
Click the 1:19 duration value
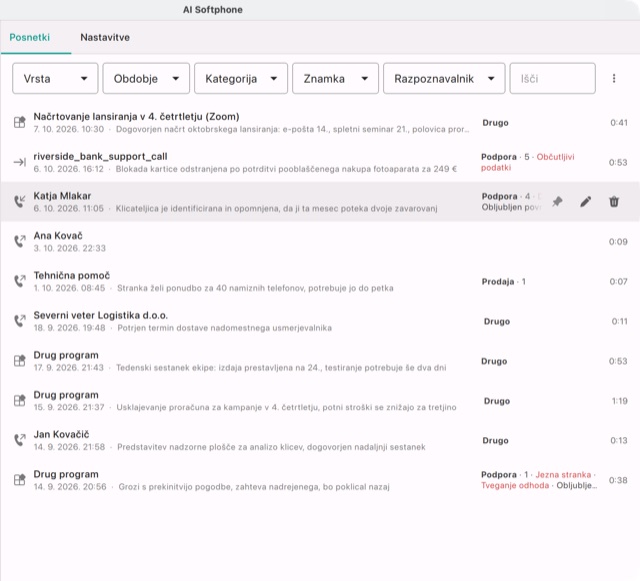(x=619, y=401)
